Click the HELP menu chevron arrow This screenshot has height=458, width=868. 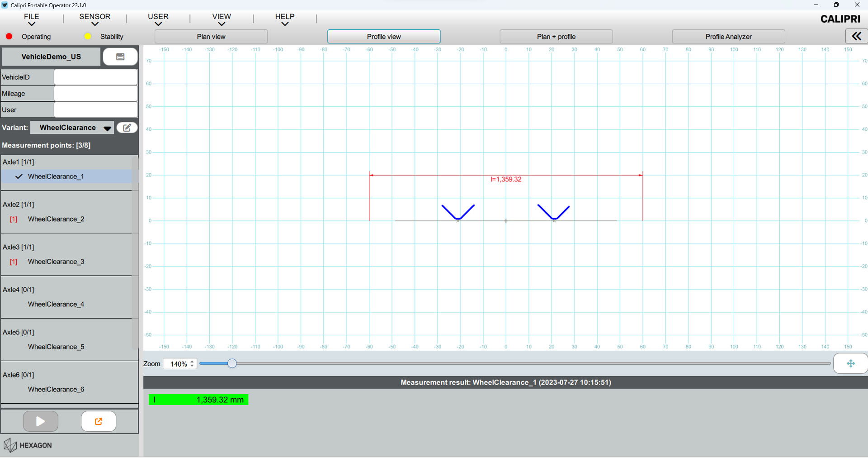pos(285,24)
